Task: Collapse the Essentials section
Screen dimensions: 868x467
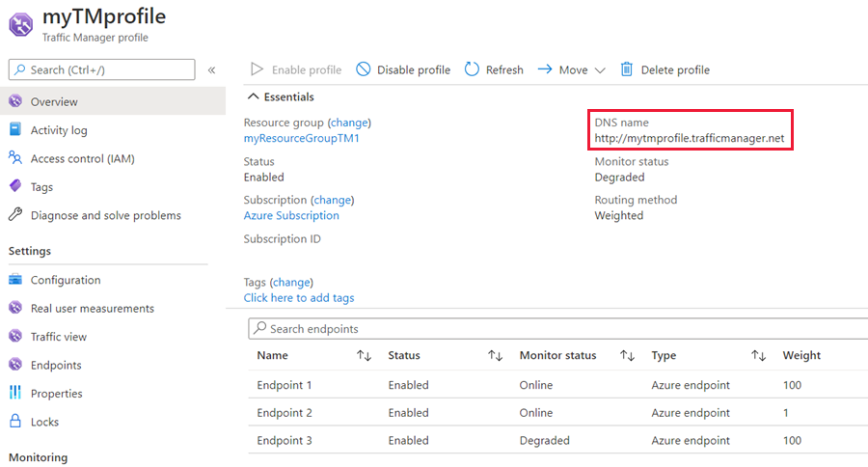Action: pos(254,96)
